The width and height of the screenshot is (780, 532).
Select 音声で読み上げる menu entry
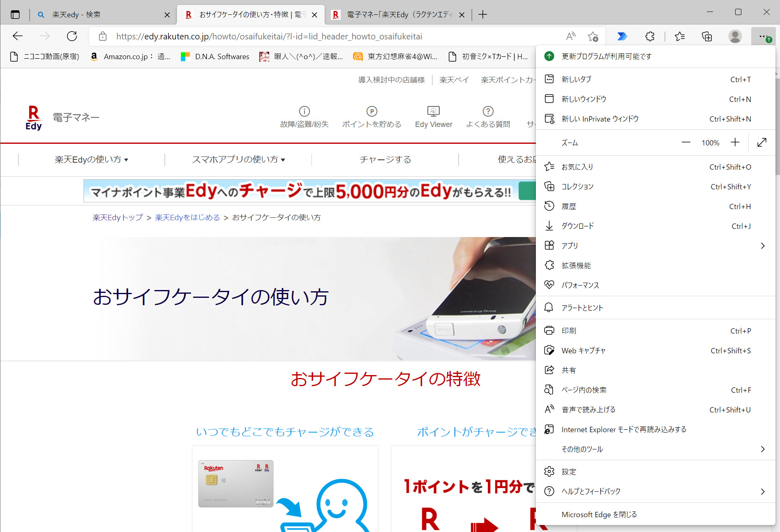point(655,410)
